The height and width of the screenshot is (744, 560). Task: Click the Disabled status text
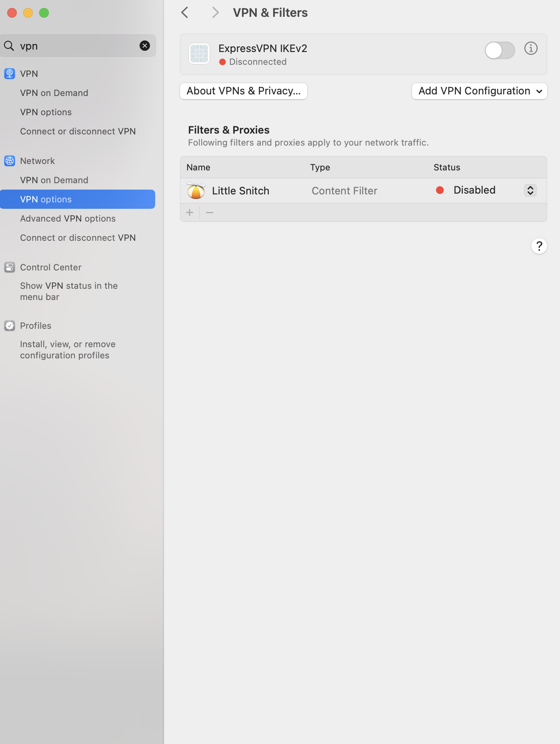coord(474,190)
